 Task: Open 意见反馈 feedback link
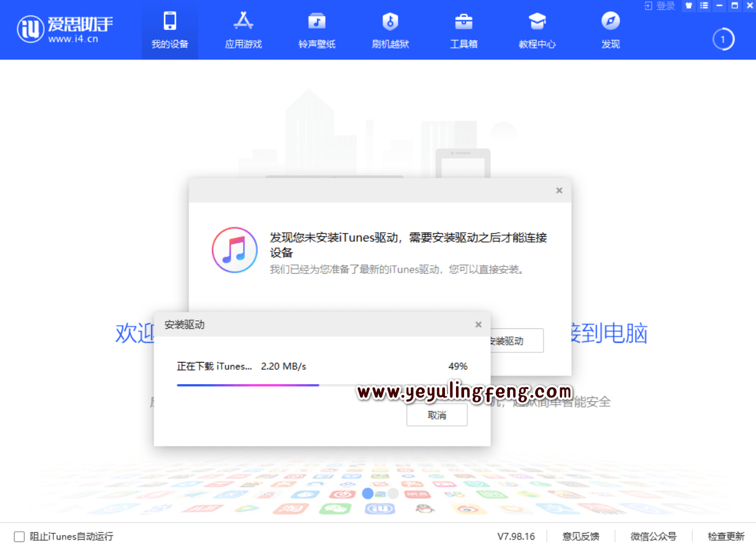(581, 537)
